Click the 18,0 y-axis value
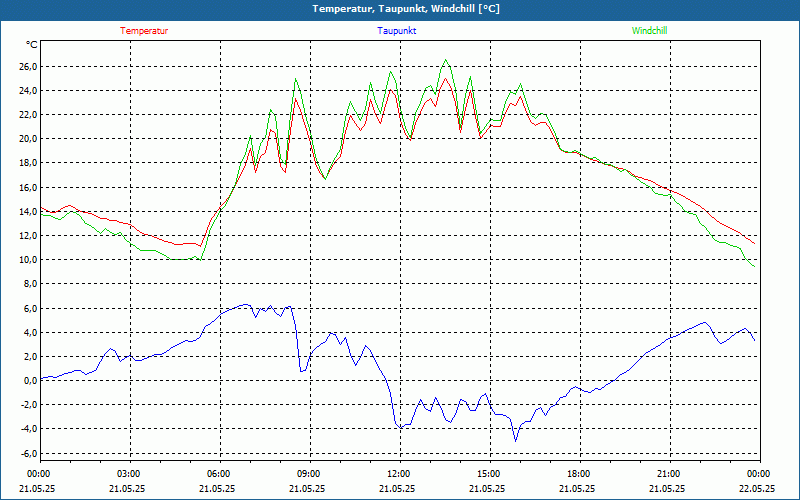Screen dimensions: 800x500 [28, 163]
